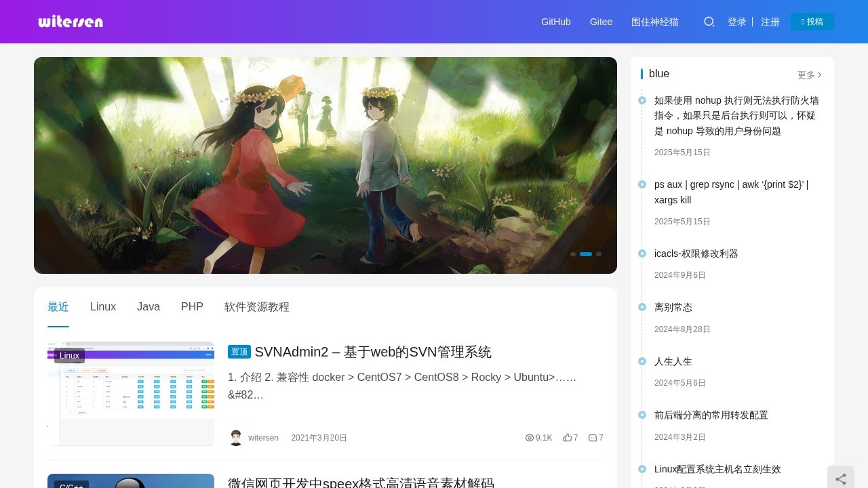The height and width of the screenshot is (488, 868).
Task: Click the witersen site logo
Action: pos(71,22)
